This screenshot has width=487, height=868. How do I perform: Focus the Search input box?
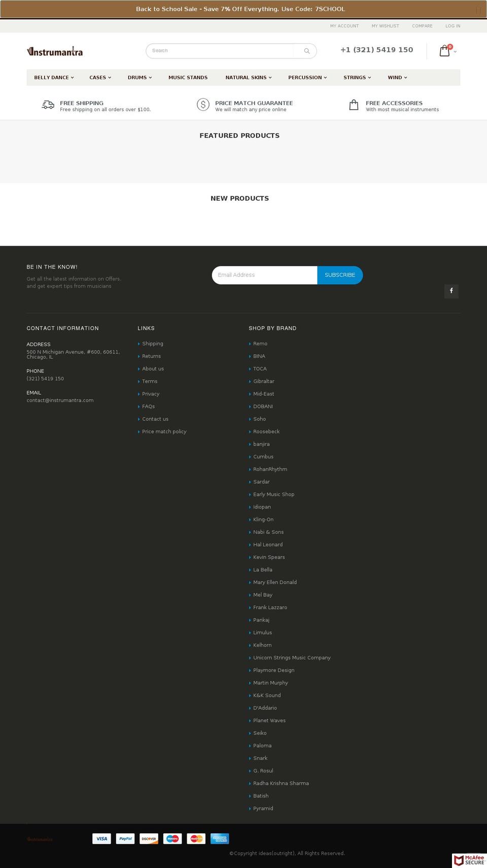click(220, 51)
